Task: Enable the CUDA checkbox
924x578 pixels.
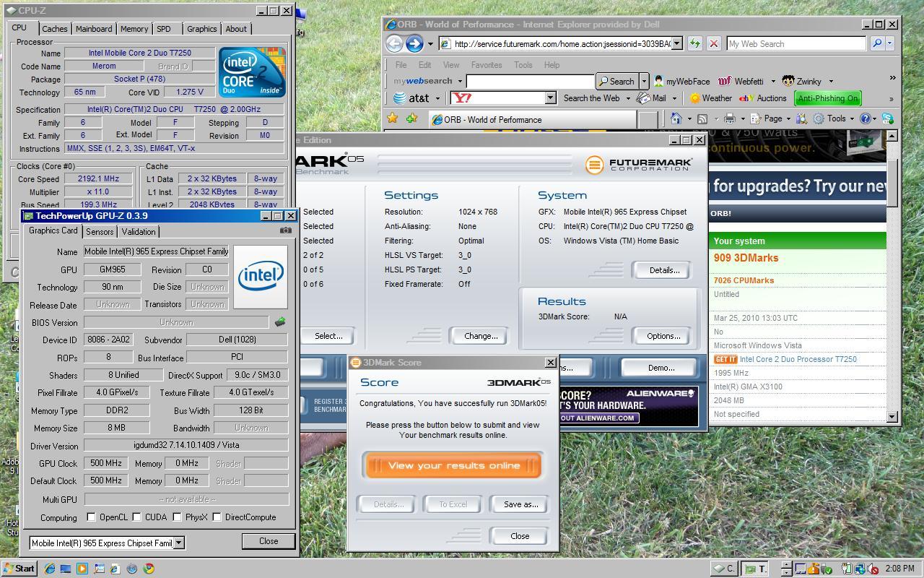Action: pyautogui.click(x=136, y=517)
